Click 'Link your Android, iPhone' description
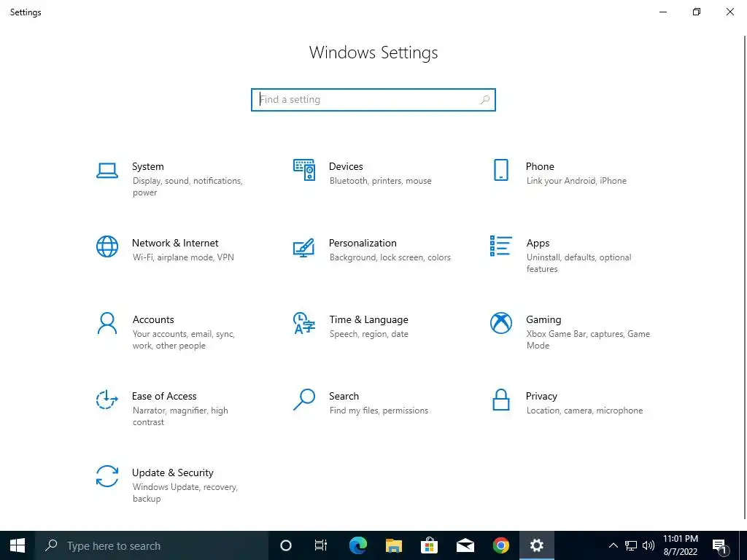 (x=576, y=181)
